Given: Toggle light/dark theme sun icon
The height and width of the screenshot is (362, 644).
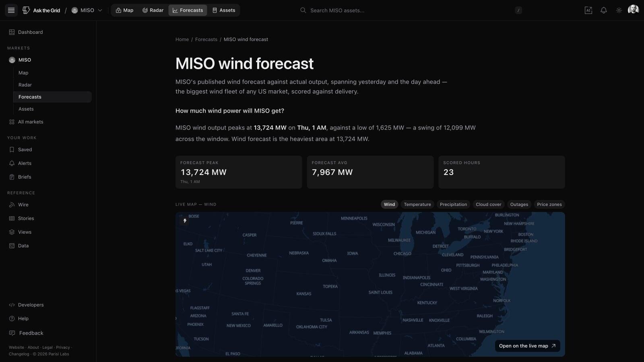Looking at the screenshot, I should point(619,10).
